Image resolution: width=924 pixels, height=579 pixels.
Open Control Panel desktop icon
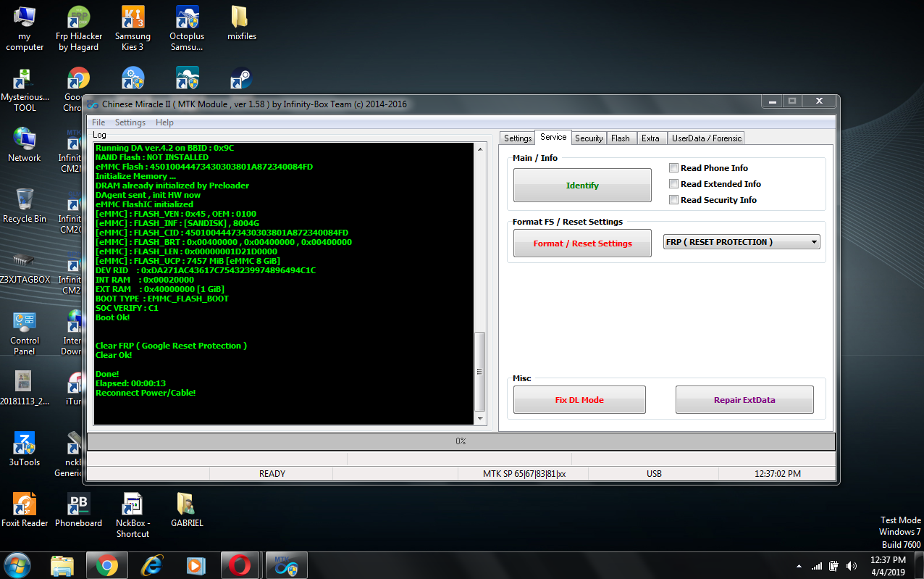[25, 333]
